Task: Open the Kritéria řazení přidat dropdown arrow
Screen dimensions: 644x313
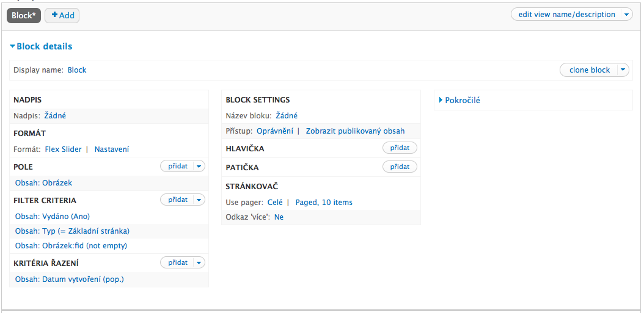Action: coord(199,262)
